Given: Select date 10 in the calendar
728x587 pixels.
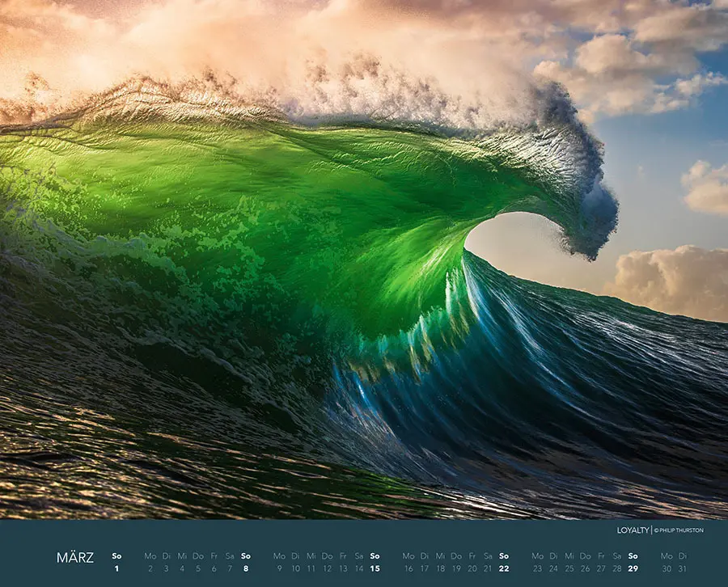Looking at the screenshot, I should [295, 568].
